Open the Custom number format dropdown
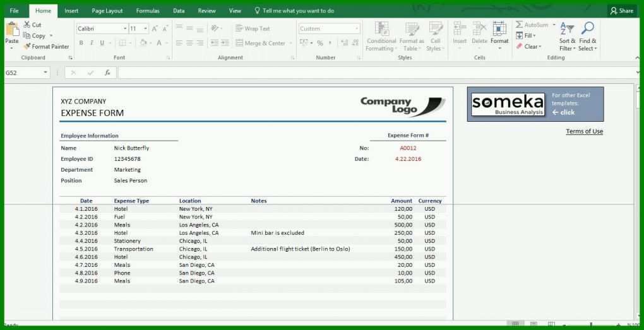The image size is (644, 330). click(357, 29)
